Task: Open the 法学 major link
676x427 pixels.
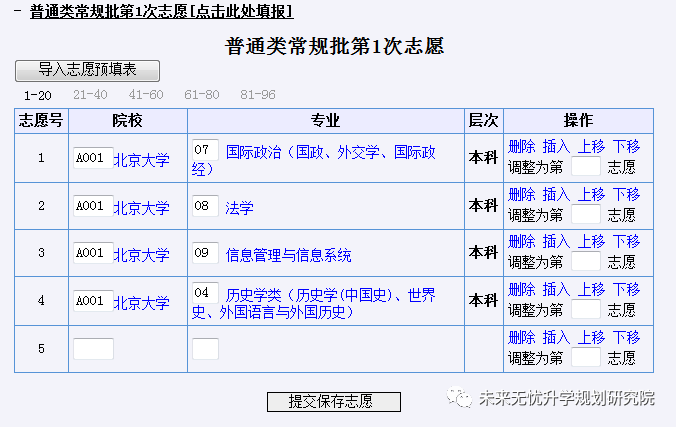Action: tap(239, 208)
